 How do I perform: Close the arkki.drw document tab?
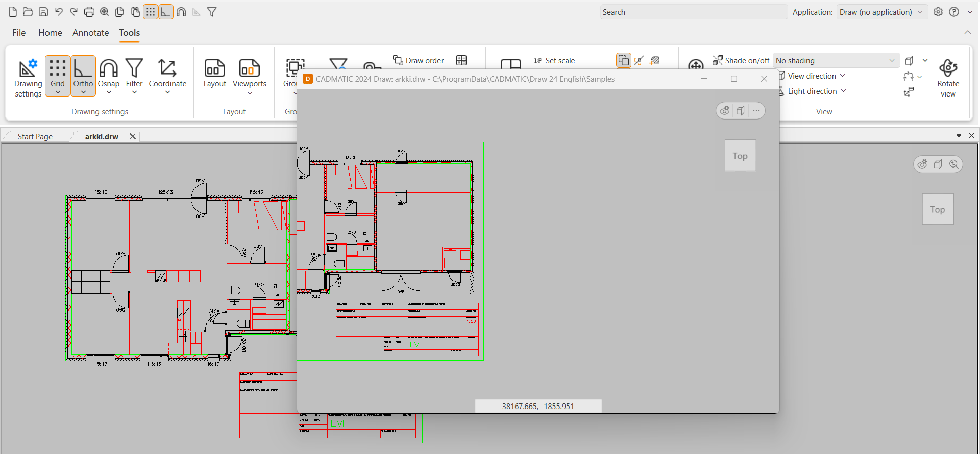coord(133,136)
